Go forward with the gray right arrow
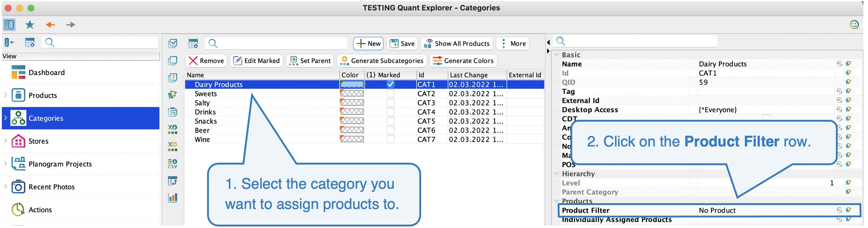868x228 pixels. tap(71, 25)
